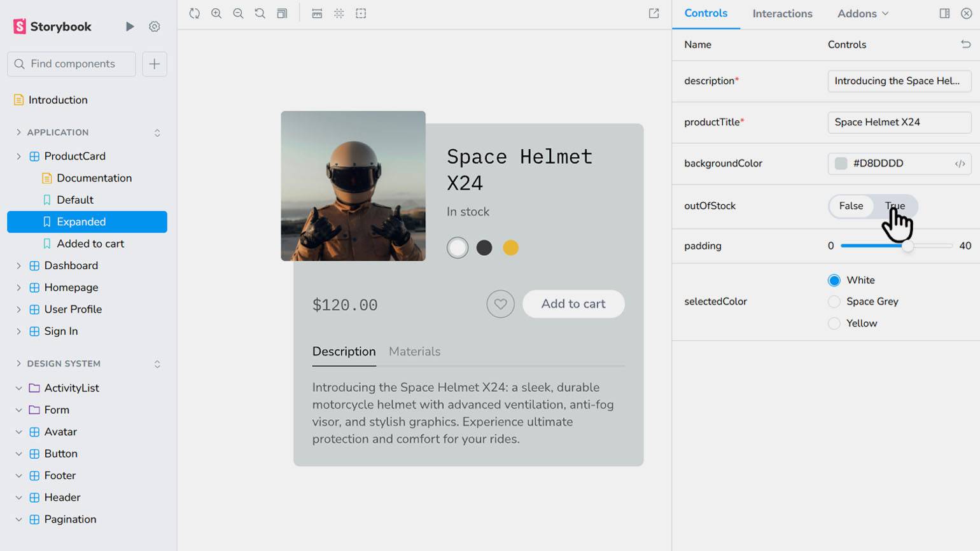980x551 pixels.
Task: Select the Space Grey radio option
Action: [x=834, y=302]
